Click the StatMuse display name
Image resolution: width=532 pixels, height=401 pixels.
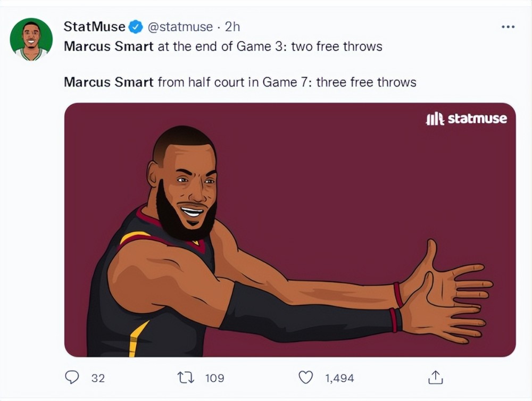(x=94, y=27)
